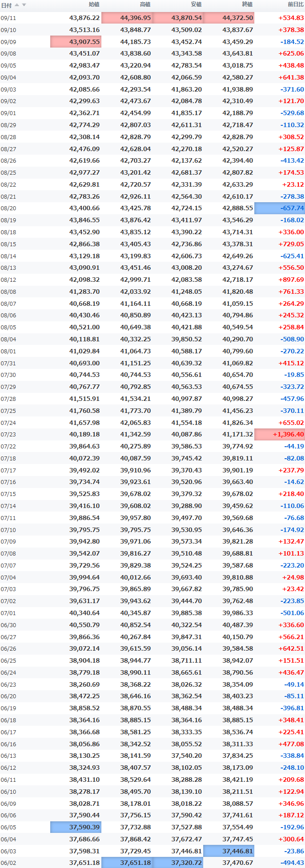Screen dimensions: 305x868
Task: Click the 始値 column header
Action: click(x=94, y=4)
